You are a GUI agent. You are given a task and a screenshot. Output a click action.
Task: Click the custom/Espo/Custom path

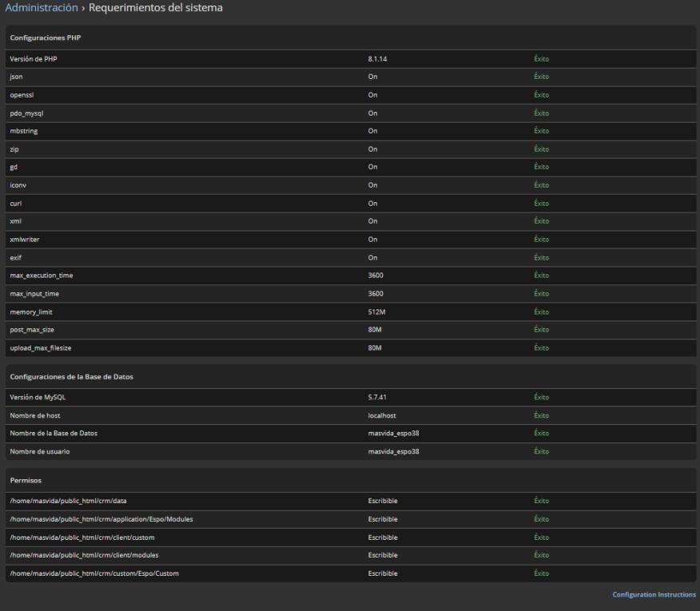(x=90, y=573)
